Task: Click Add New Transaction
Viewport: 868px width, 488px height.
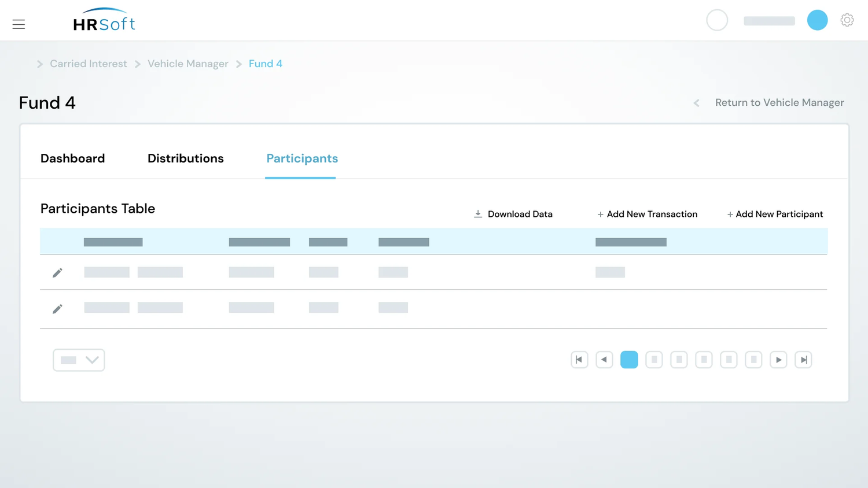Action: [x=647, y=214]
